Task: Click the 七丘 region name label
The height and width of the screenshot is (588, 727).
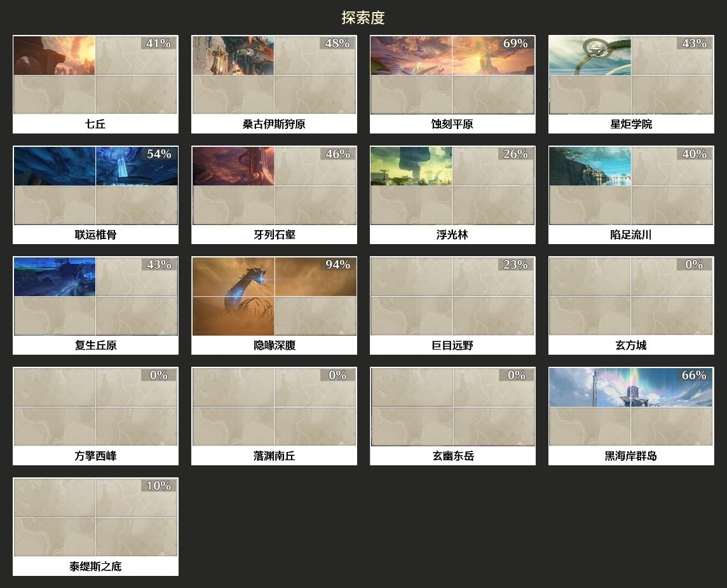Action: coord(95,124)
